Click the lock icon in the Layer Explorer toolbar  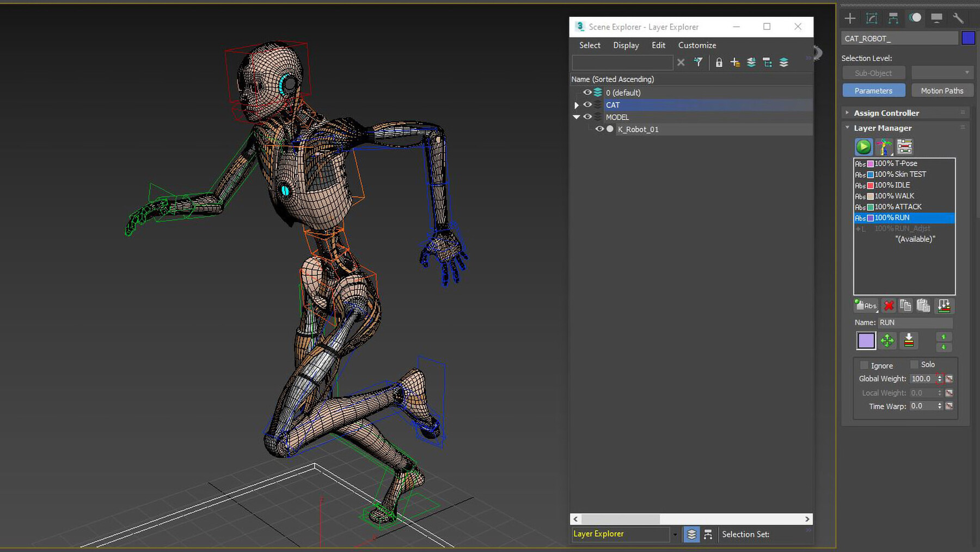point(719,63)
